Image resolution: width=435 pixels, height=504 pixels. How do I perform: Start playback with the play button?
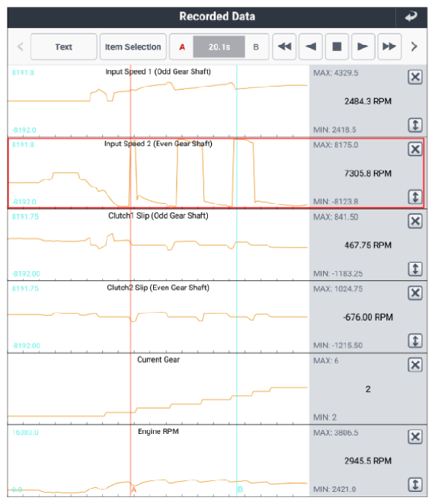coord(363,47)
